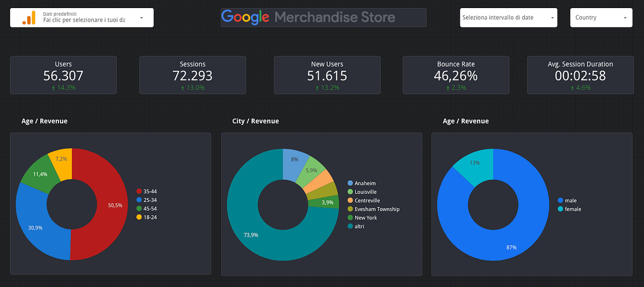Click the City / Revenue chart title
644x287 pixels.
[255, 121]
